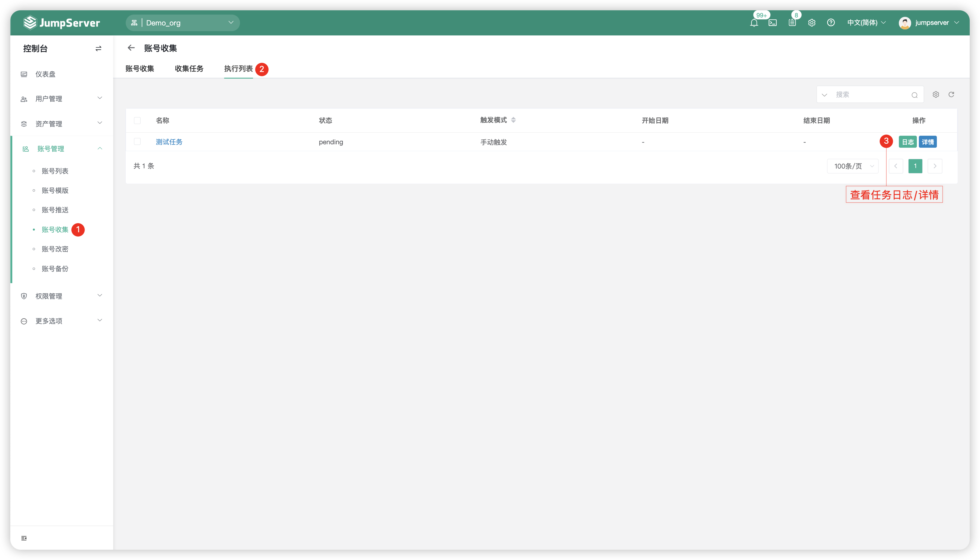Check the 测试任务 row checkbox
The width and height of the screenshot is (980, 560).
137,141
